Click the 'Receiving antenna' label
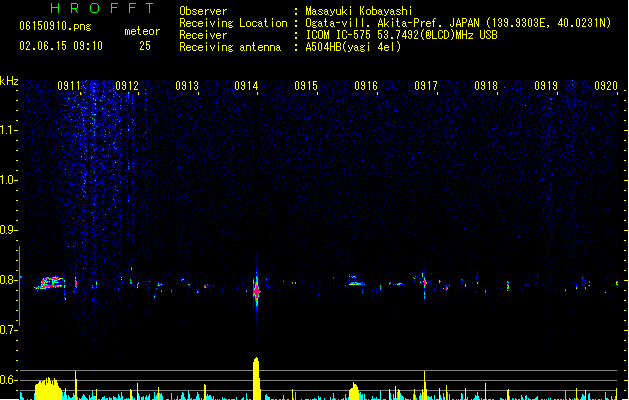629x400 pixels. (x=230, y=47)
